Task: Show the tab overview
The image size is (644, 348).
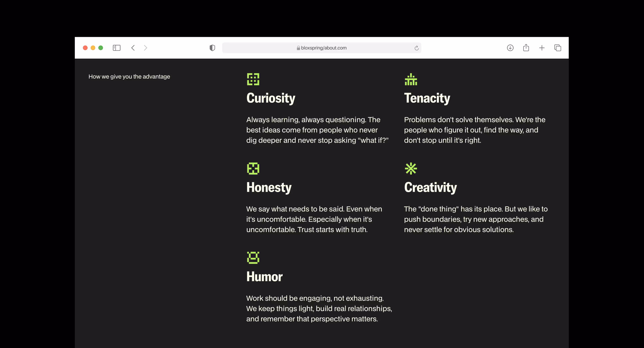Action: click(558, 48)
